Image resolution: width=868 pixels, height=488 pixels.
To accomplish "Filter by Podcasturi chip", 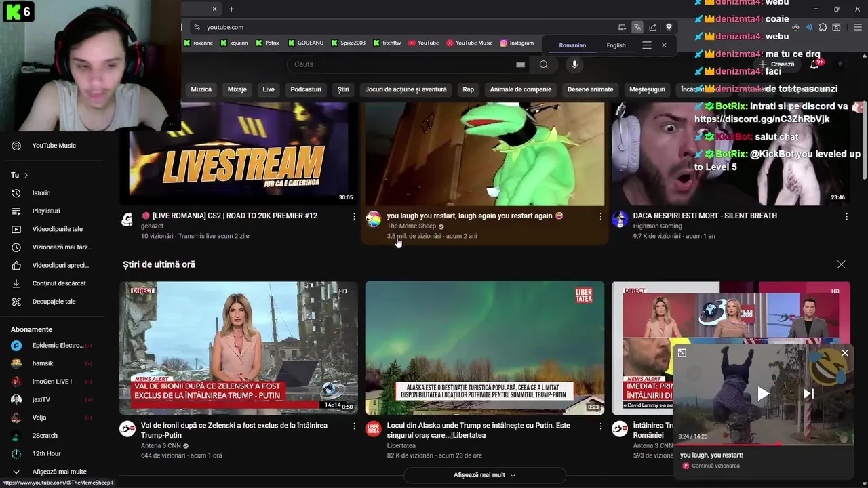I will click(x=306, y=89).
